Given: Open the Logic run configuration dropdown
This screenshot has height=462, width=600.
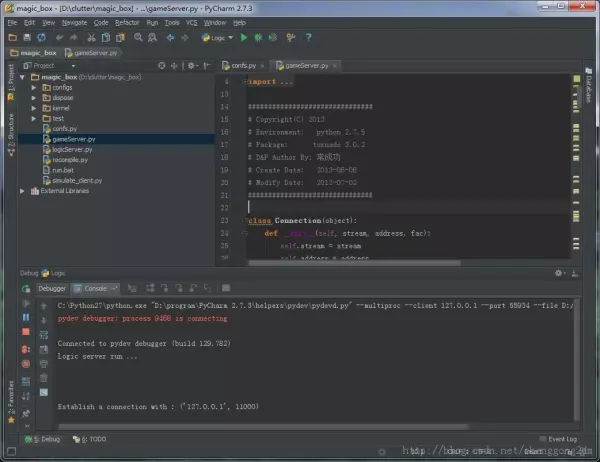Looking at the screenshot, I should [217, 38].
